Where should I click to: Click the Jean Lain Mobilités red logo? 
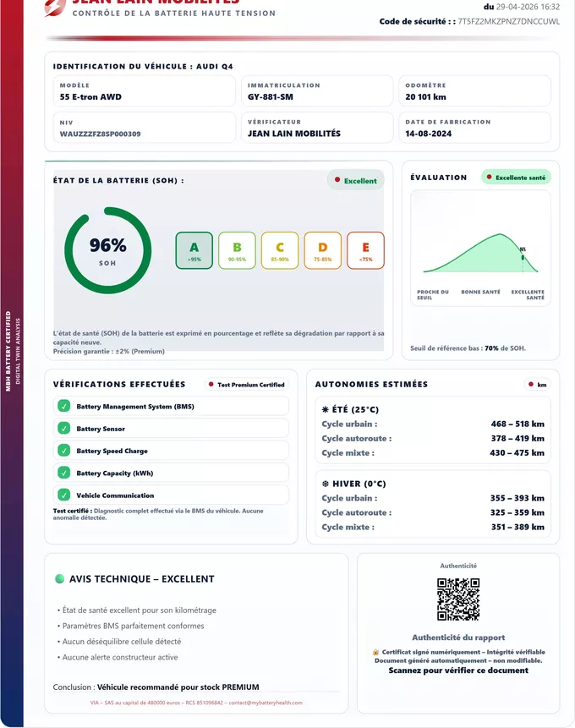point(55,8)
